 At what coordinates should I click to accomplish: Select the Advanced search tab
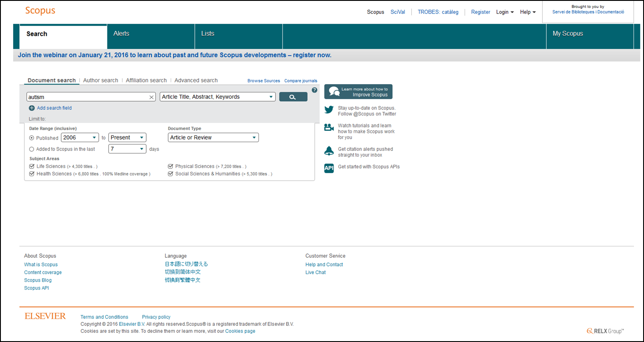[x=196, y=80]
